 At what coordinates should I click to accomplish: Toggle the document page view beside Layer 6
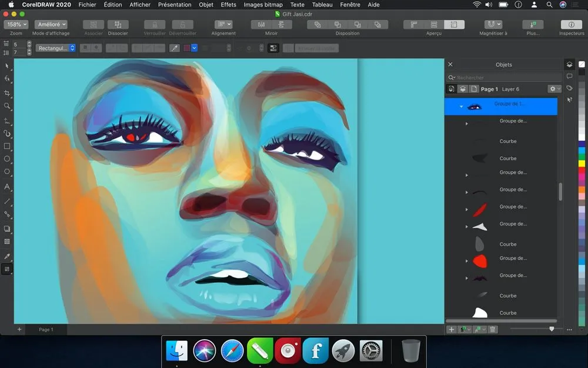point(473,88)
